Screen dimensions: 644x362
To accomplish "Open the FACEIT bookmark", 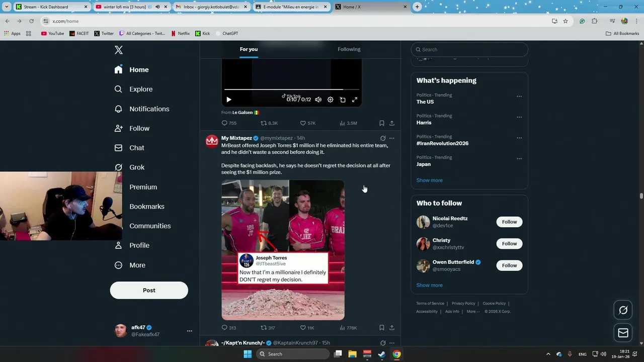I will 79,34.
